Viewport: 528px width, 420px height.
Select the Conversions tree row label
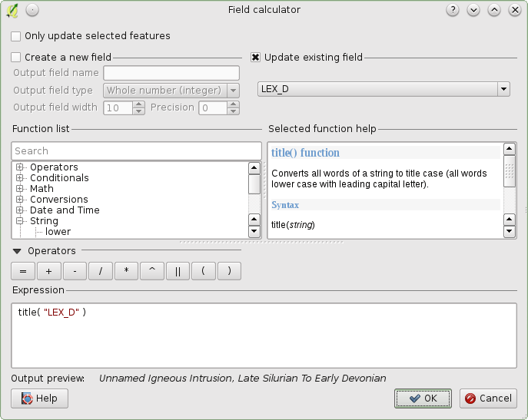click(59, 199)
